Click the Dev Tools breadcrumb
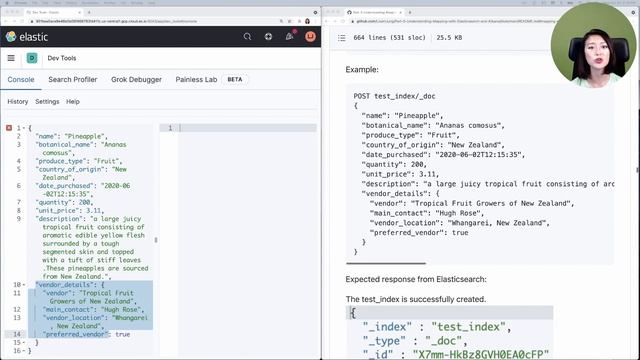640x360 pixels. [62, 58]
